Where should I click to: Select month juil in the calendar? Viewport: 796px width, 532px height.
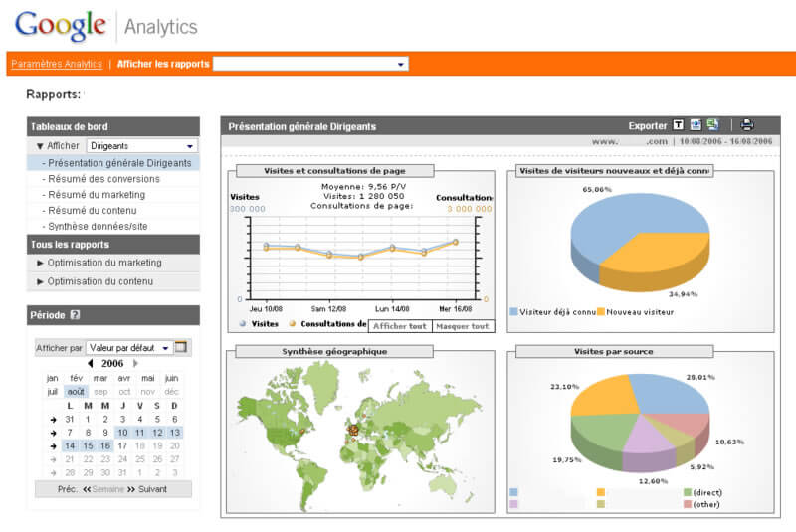[53, 392]
